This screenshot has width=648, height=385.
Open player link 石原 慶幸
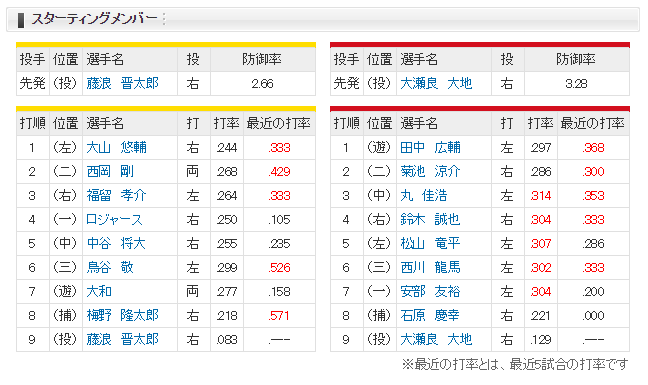click(430, 315)
